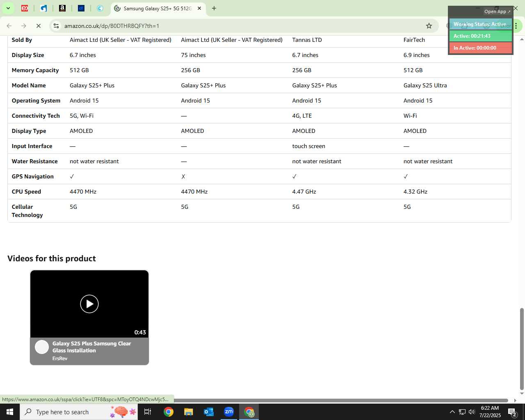Click the In Active 00:00:00 timer
The height and width of the screenshot is (420, 525).
[481, 48]
